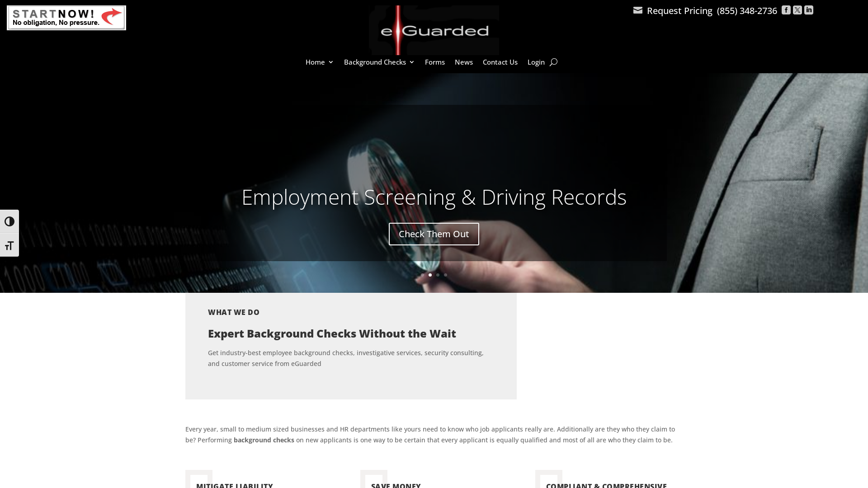Click the LinkedIn social icon
The height and width of the screenshot is (488, 868).
tap(809, 9)
